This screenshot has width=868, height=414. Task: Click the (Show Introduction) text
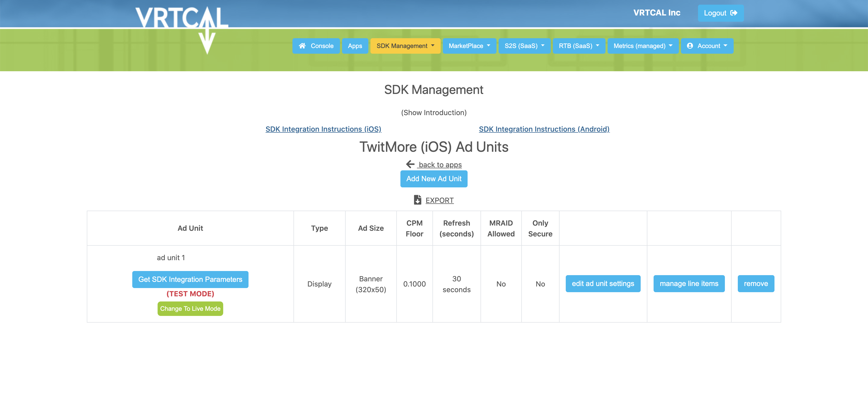(x=434, y=113)
